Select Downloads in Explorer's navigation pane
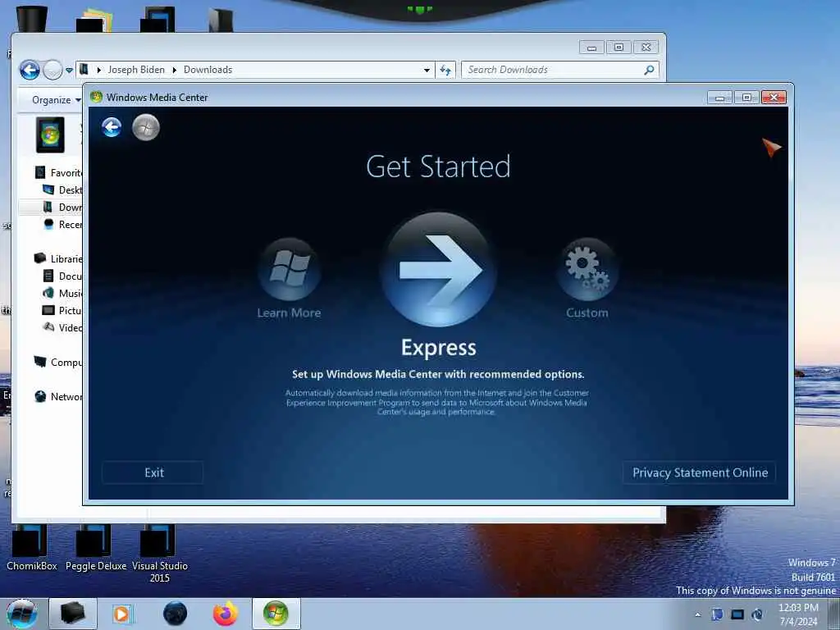Viewport: 840px width, 630px height. (x=62, y=207)
